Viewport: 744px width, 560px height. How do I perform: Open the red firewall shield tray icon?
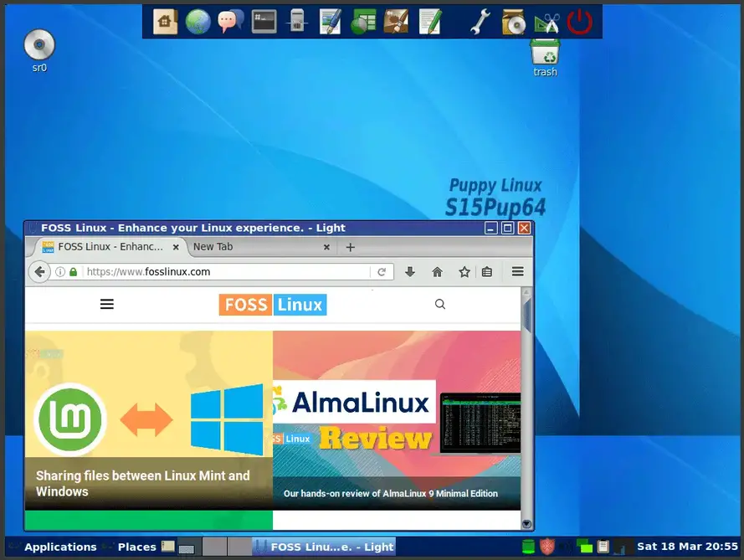tap(546, 547)
